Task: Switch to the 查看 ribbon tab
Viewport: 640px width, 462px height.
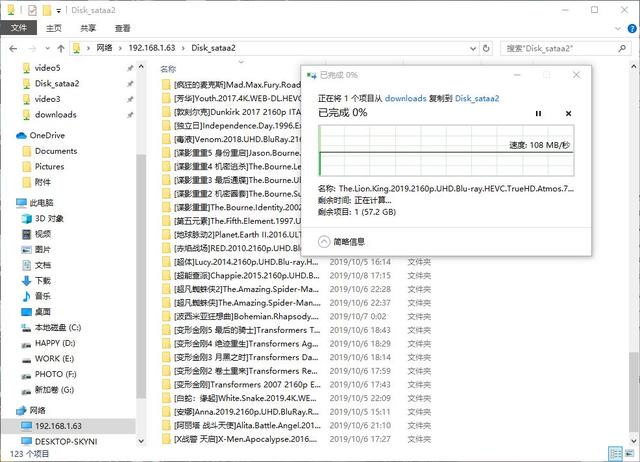Action: coord(122,28)
